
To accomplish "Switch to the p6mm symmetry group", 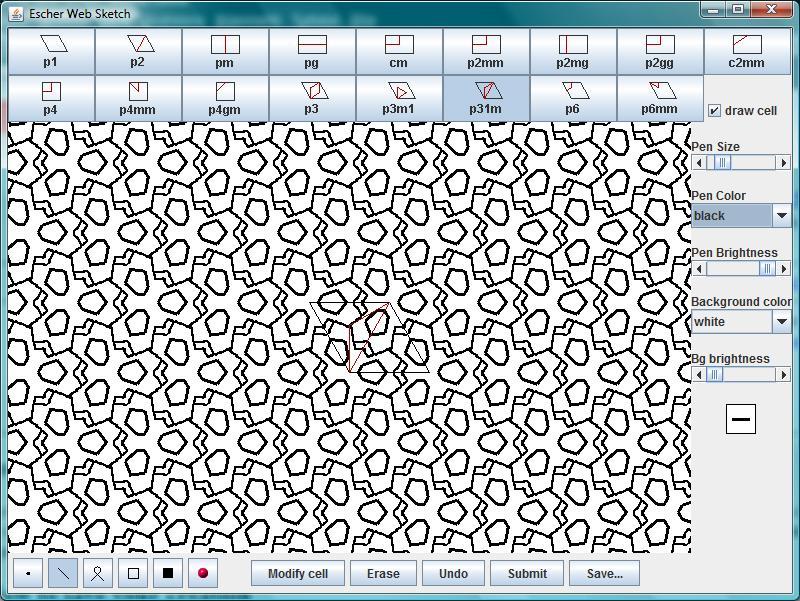I will [660, 98].
